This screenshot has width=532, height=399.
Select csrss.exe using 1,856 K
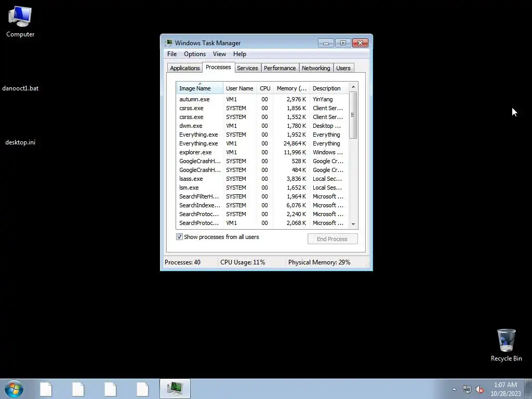[262, 108]
